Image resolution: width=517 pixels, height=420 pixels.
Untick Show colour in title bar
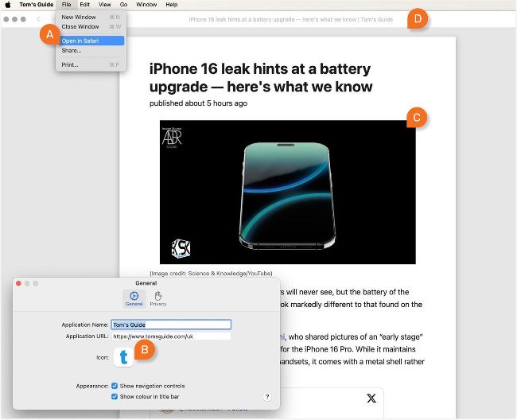tap(115, 396)
